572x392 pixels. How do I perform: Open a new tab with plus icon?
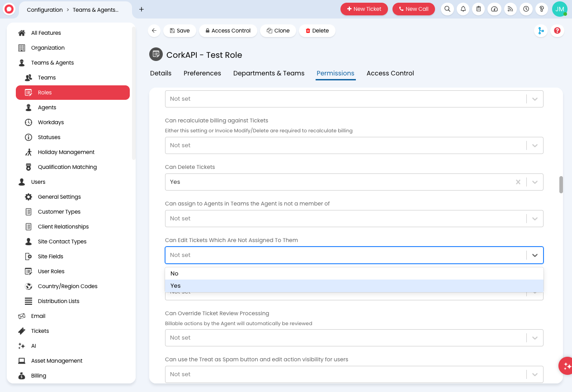click(x=142, y=9)
